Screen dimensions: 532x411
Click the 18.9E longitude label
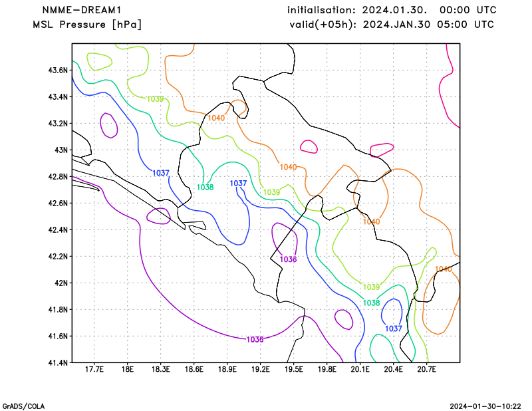227,369
